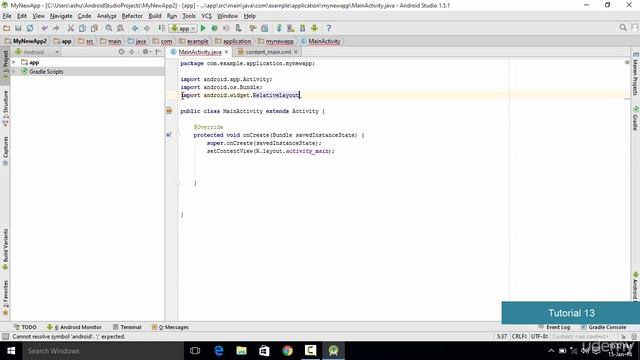Expand the Gradle Scripts tree node
Viewport: 640px width, 360px height.
(14, 71)
